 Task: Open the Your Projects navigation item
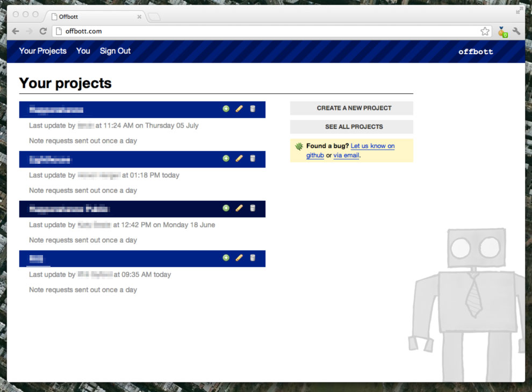pyautogui.click(x=42, y=51)
